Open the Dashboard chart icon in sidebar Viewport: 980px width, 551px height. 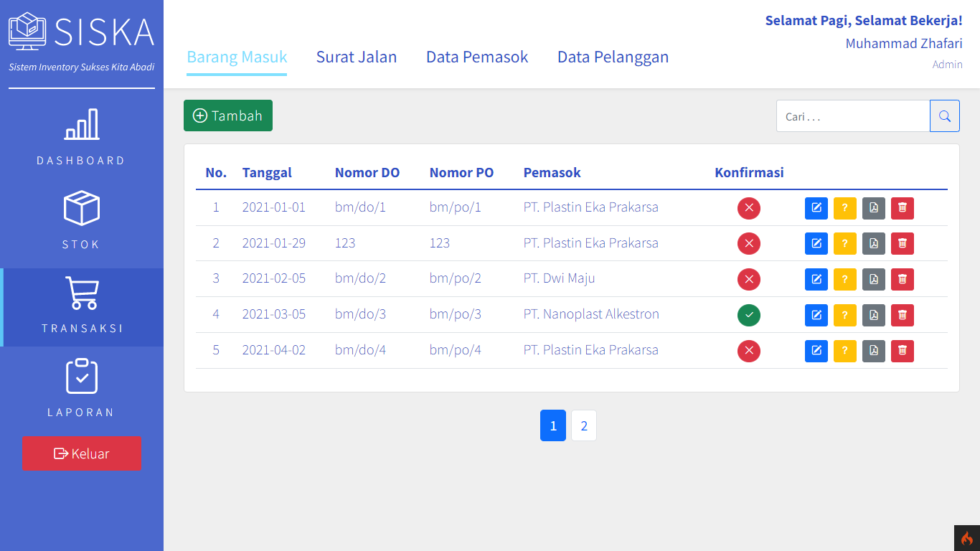point(82,125)
